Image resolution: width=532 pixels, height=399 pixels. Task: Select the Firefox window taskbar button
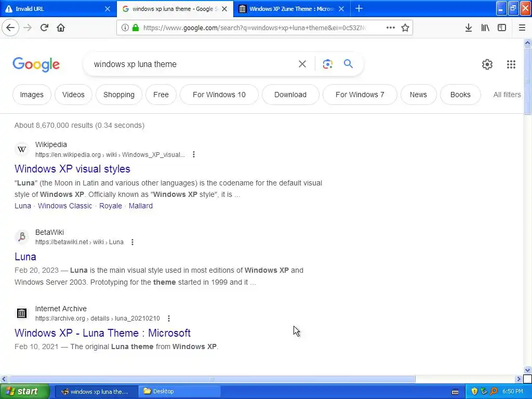coord(96,392)
